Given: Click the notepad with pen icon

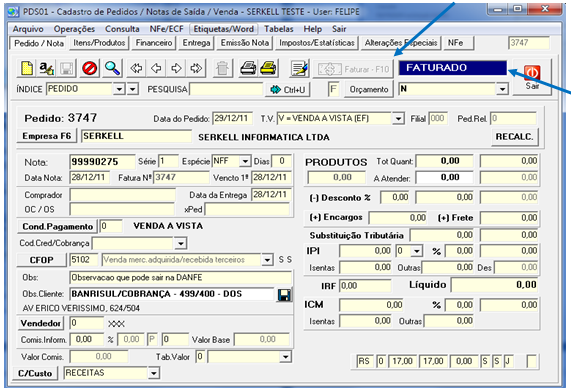Looking at the screenshot, I should 300,68.
